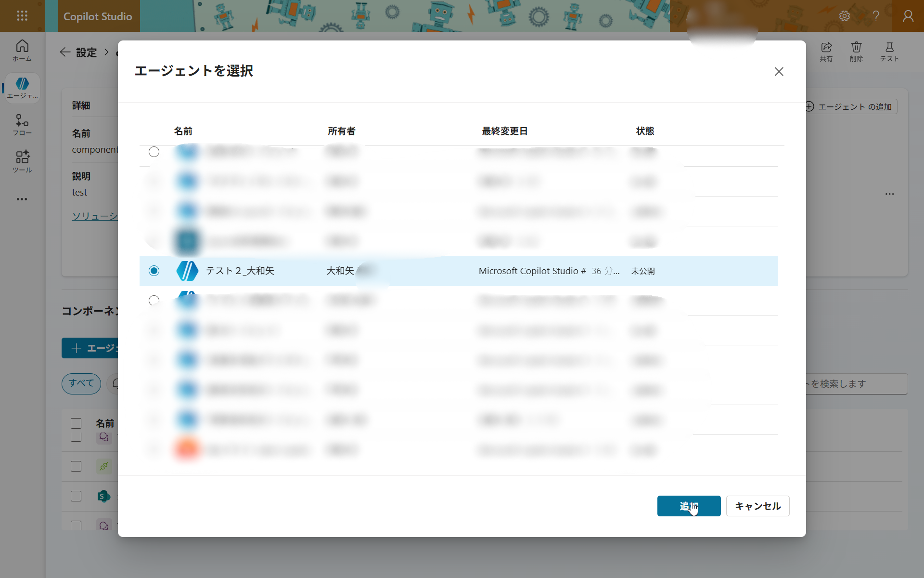Open Tools in the sidebar
The image size is (924, 578).
click(x=22, y=162)
